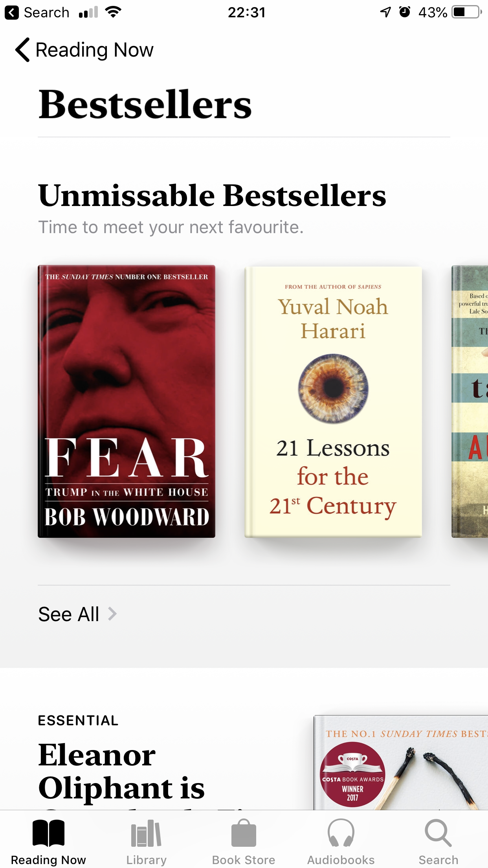
Task: Open See All bestsellers list
Action: pyautogui.click(x=77, y=614)
